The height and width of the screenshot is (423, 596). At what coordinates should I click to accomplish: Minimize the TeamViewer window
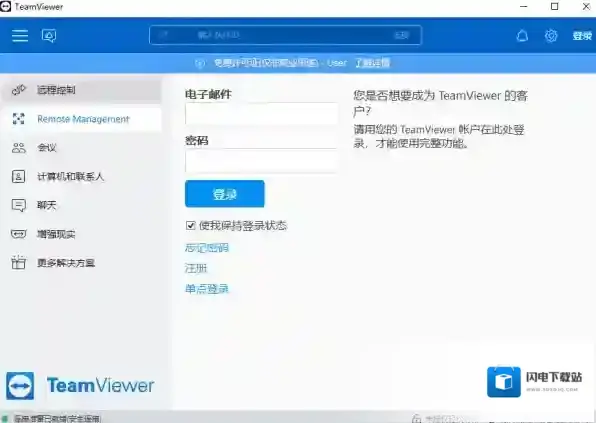(x=524, y=7)
